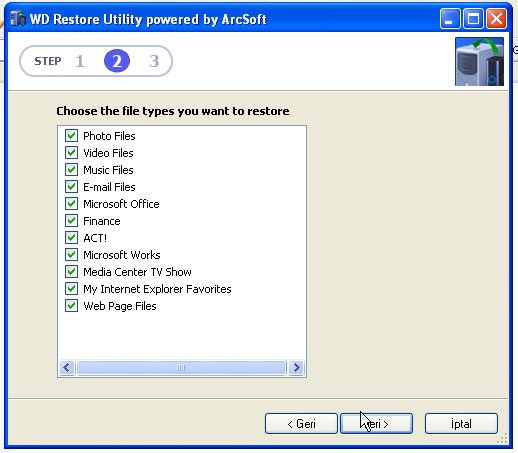Image resolution: width=518 pixels, height=453 pixels.
Task: Click the horizontal scrollbar thumb
Action: pos(181,368)
